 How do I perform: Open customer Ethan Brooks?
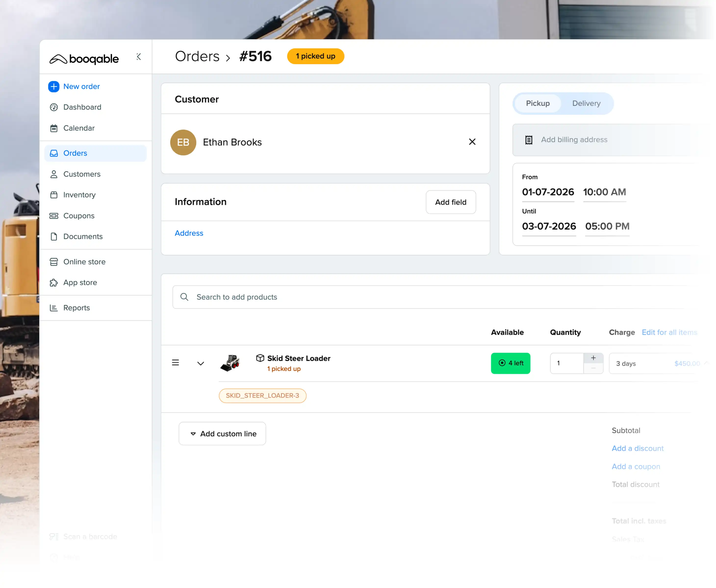click(x=232, y=142)
